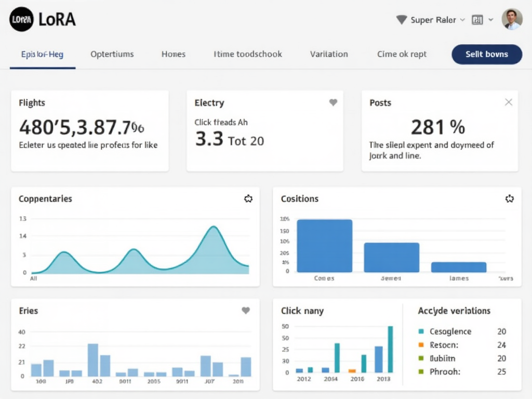This screenshot has height=399, width=532.
Task: Click the settings gear on Coppentaries chart
Action: click(248, 198)
